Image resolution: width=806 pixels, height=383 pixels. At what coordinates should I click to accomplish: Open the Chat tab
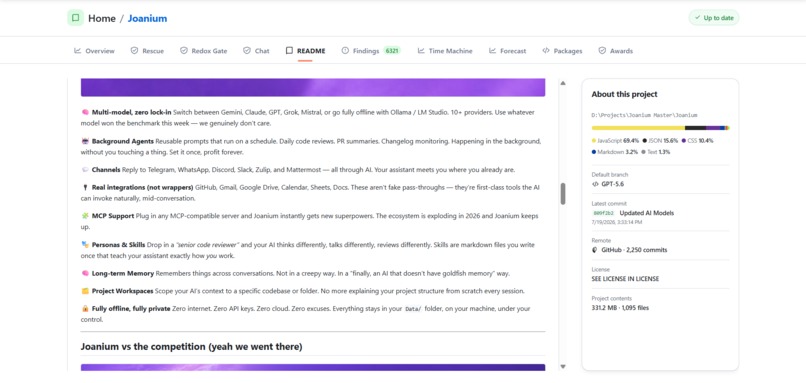[x=256, y=51]
